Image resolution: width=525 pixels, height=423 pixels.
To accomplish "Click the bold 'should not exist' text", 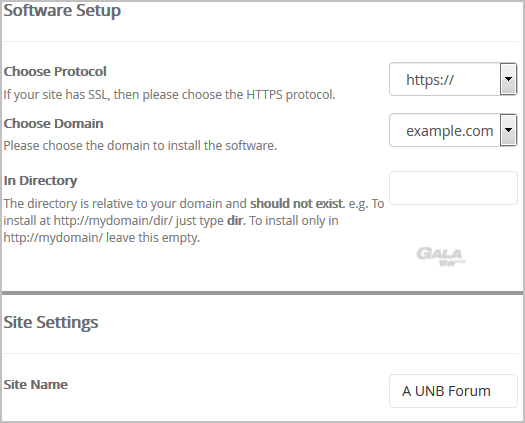I will [x=297, y=203].
